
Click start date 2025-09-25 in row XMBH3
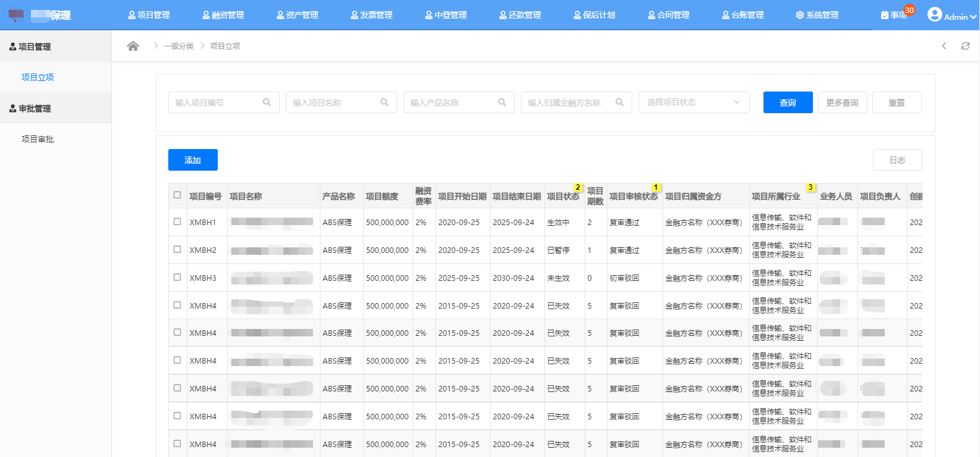[459, 278]
